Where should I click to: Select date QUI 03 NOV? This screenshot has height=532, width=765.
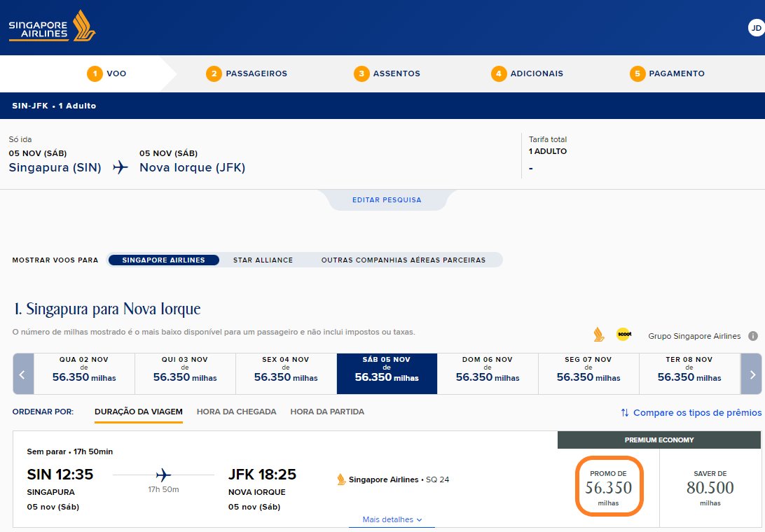pyautogui.click(x=185, y=374)
